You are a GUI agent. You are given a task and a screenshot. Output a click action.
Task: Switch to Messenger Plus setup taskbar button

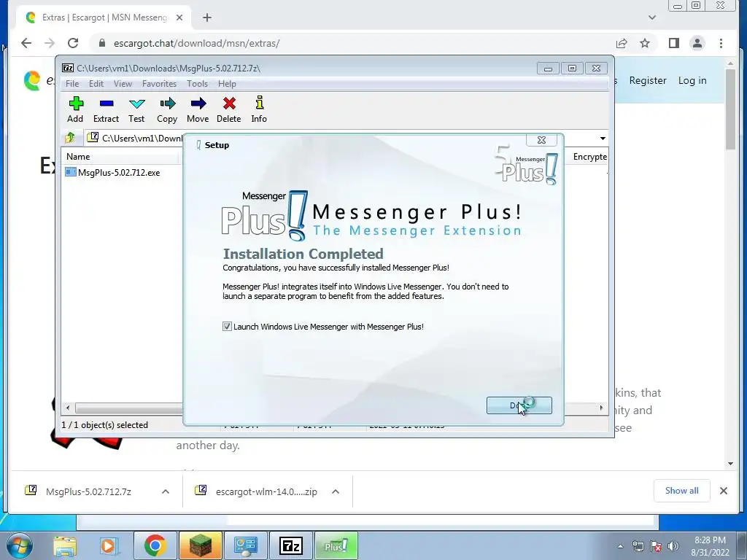[336, 545]
